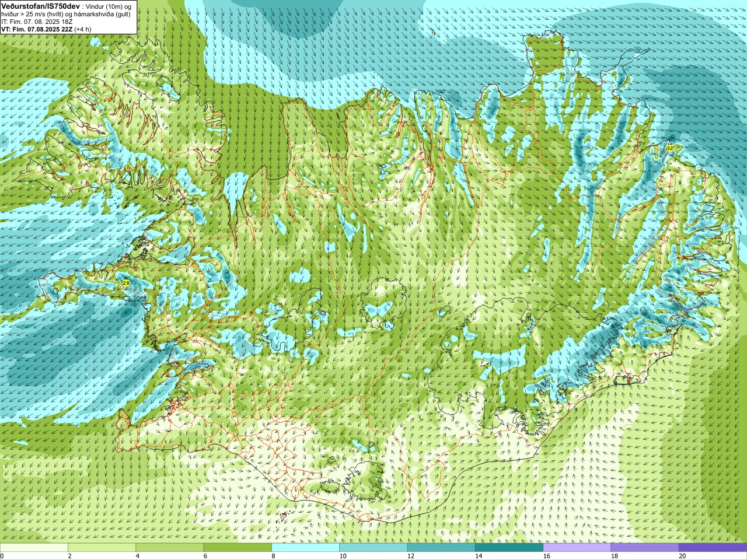Click the 'Vindur (10m) og' text in header
747x560 pixels.
(x=108, y=6)
